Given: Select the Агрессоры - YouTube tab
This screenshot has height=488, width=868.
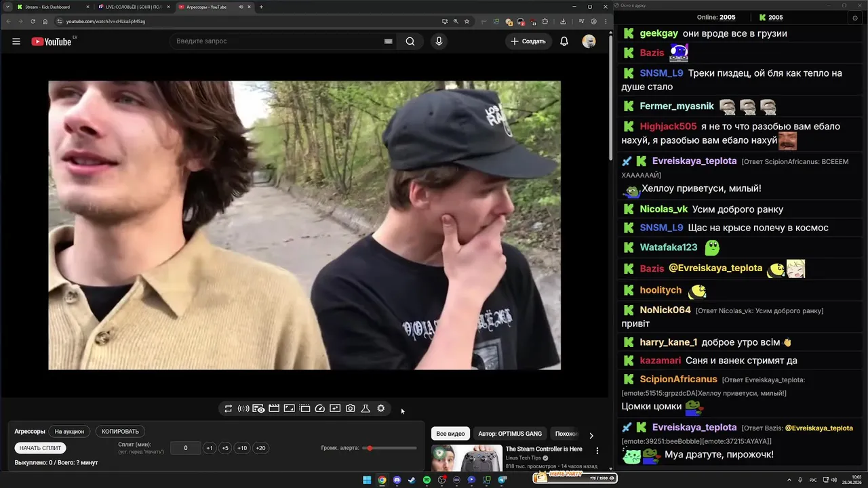Looking at the screenshot, I should [x=214, y=7].
